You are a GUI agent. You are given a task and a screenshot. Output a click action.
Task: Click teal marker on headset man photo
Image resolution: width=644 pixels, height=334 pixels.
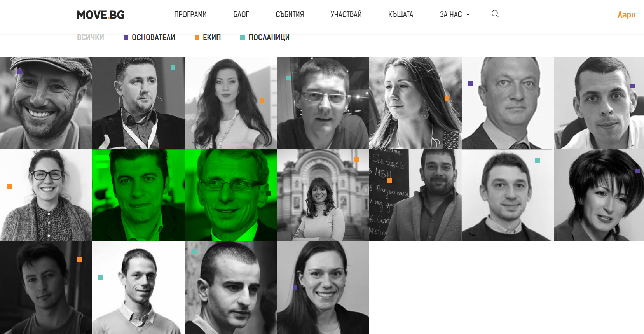click(x=173, y=67)
